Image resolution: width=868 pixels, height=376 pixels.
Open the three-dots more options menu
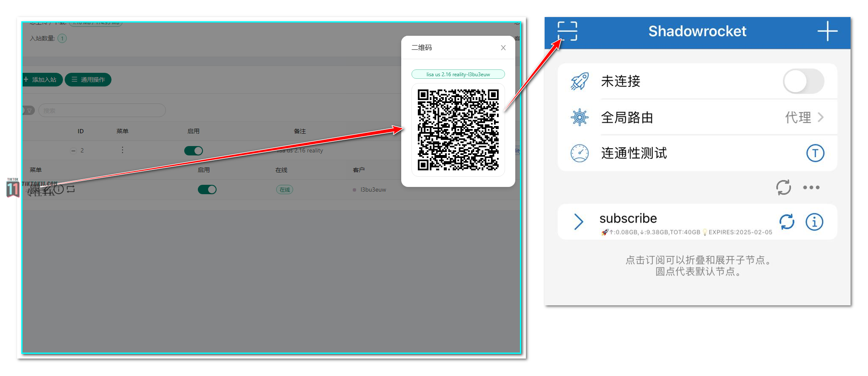coord(811,187)
